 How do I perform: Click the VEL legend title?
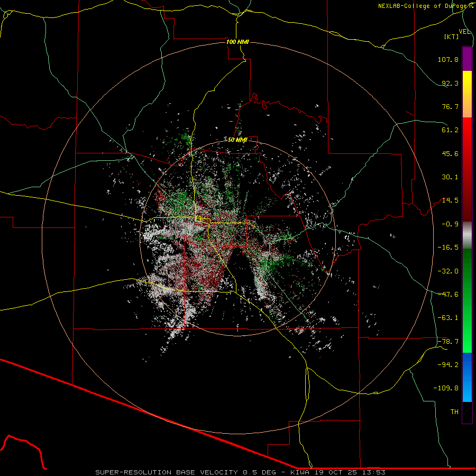464,32
